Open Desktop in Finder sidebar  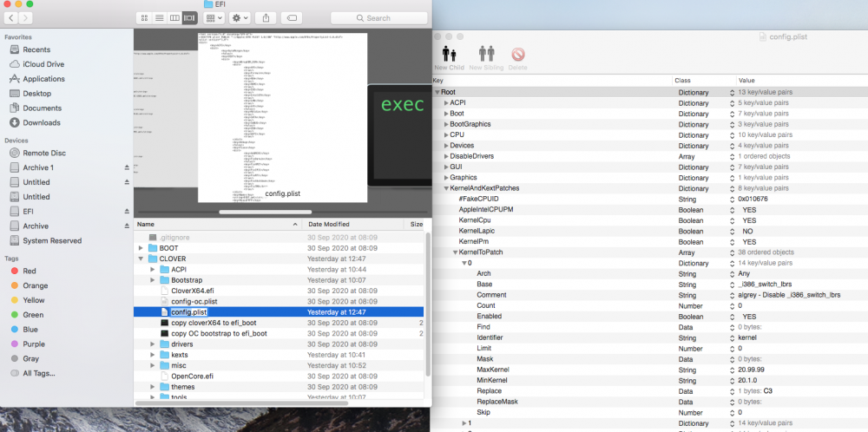click(x=36, y=94)
